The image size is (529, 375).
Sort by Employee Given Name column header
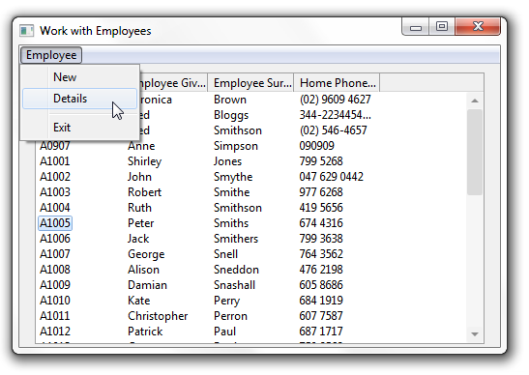[173, 83]
